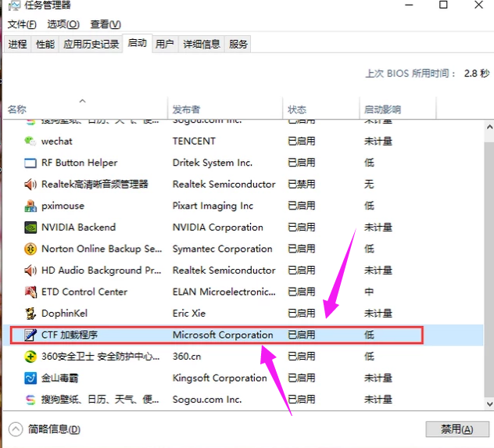Select the Realtek audio manager speaker icon
The height and width of the screenshot is (448, 494).
30,185
